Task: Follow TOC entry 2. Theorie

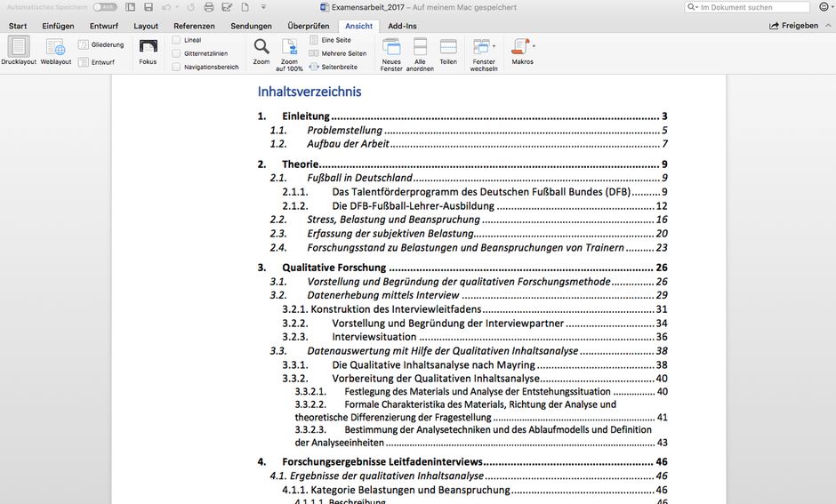Action: (x=462, y=164)
